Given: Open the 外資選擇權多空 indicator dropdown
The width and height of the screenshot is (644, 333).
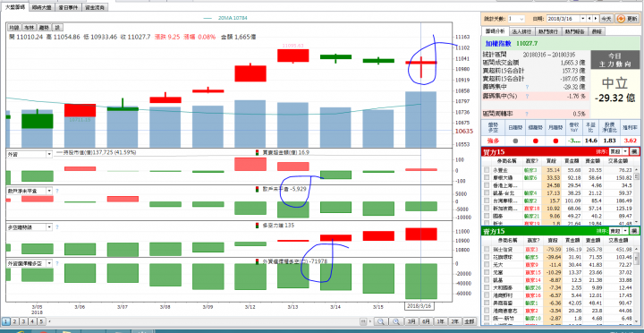Looking at the screenshot, I should pyautogui.click(x=49, y=263).
